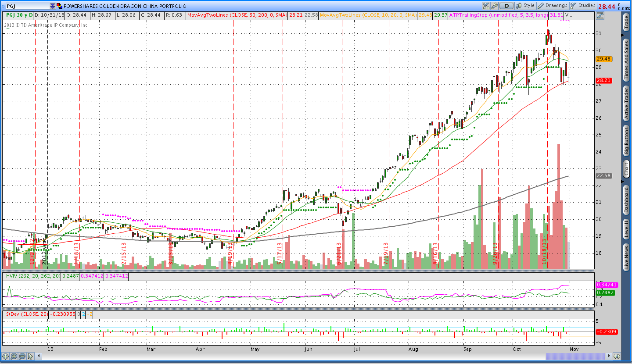Click the 10/18/13 expiration date marker

pyautogui.click(x=545, y=251)
